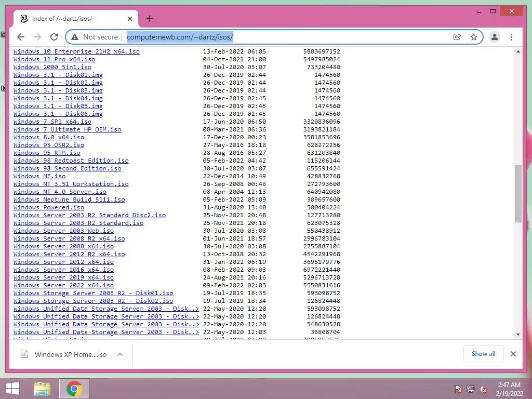Download Windows 98 Redtoast Edition.iso
The width and height of the screenshot is (532, 399).
71,161
